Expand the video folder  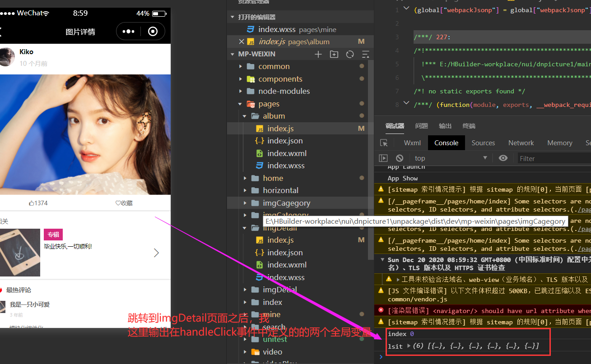(x=245, y=352)
